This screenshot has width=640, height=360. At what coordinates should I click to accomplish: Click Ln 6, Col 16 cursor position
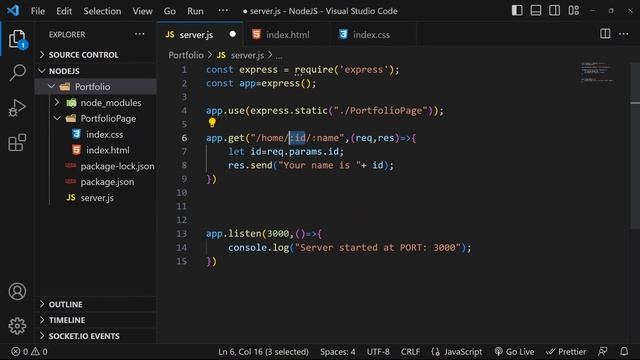(263, 351)
